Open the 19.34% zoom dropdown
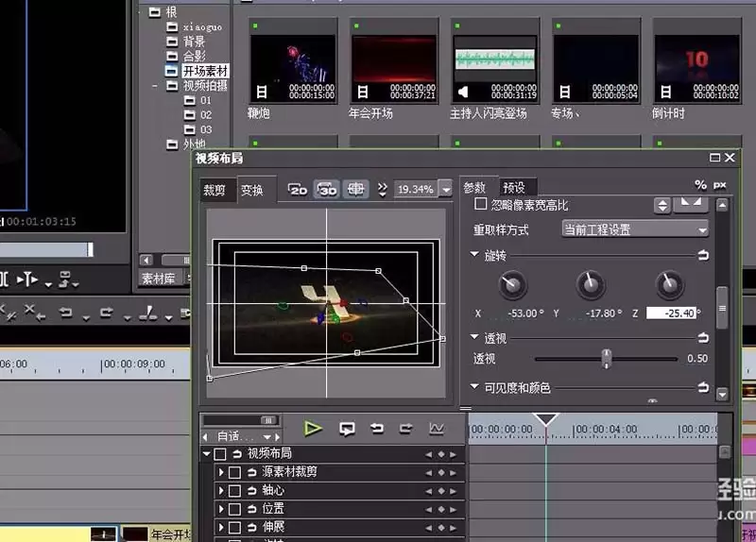Image resolution: width=756 pixels, height=542 pixels. (446, 190)
